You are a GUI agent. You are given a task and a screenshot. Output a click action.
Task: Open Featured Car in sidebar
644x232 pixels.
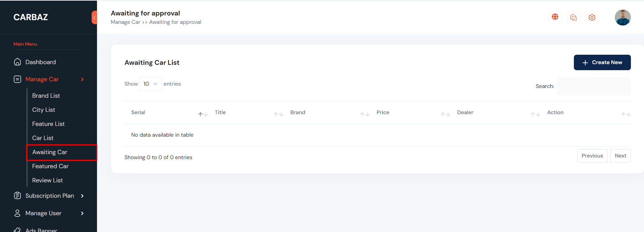coord(50,166)
